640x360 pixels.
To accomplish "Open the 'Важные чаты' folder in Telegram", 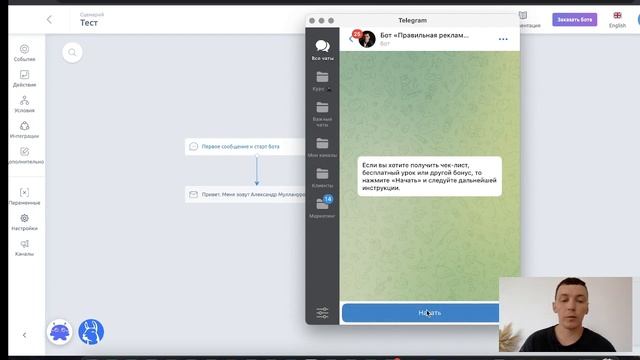I will tap(322, 114).
